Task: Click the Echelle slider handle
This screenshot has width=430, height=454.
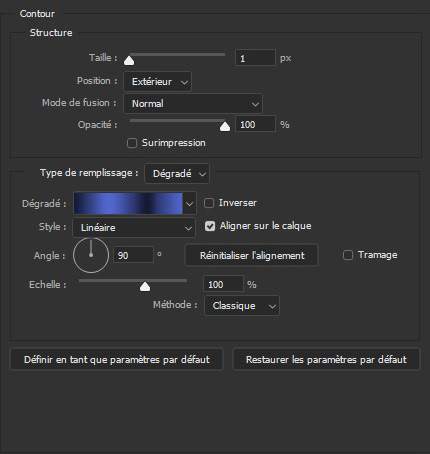Action: click(145, 287)
